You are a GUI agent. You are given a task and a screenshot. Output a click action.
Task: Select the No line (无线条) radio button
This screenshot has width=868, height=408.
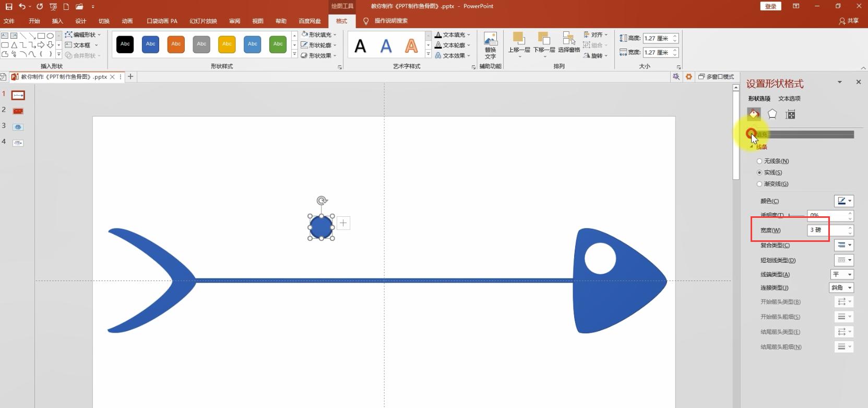[759, 161]
